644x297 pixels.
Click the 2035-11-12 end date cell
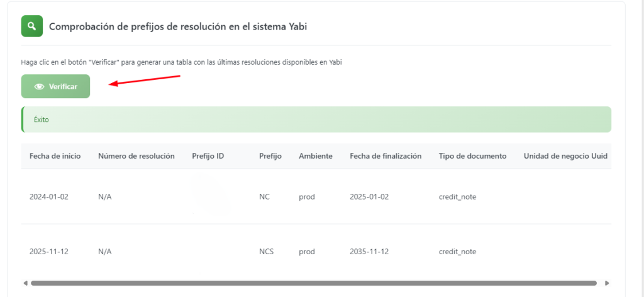click(369, 252)
